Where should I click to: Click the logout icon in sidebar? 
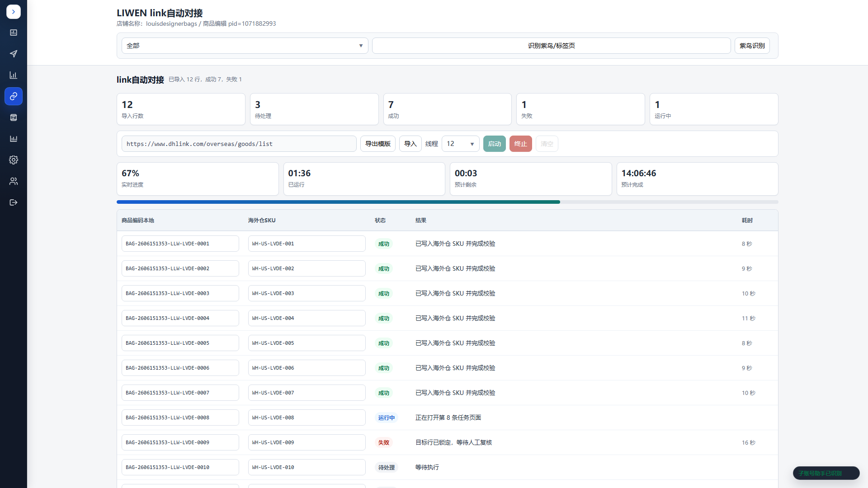point(14,202)
